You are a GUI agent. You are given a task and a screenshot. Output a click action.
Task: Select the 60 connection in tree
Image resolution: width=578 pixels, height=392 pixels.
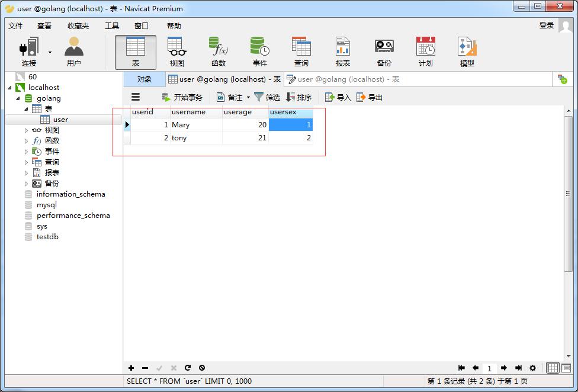pyautogui.click(x=33, y=76)
